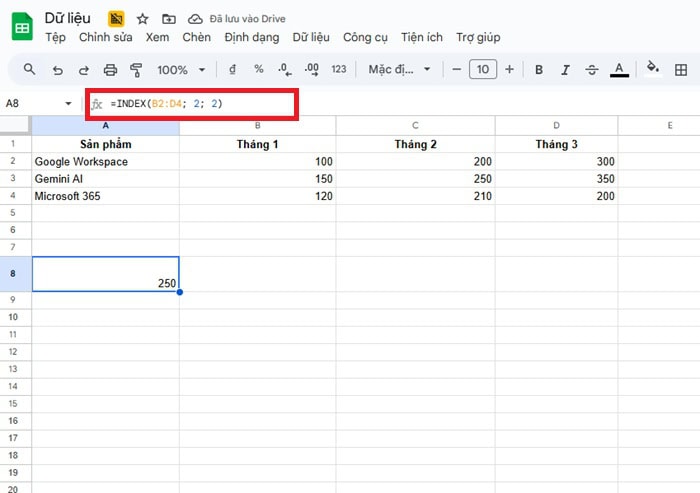
Task: Open the zoom 100% dropdown
Action: (x=181, y=70)
